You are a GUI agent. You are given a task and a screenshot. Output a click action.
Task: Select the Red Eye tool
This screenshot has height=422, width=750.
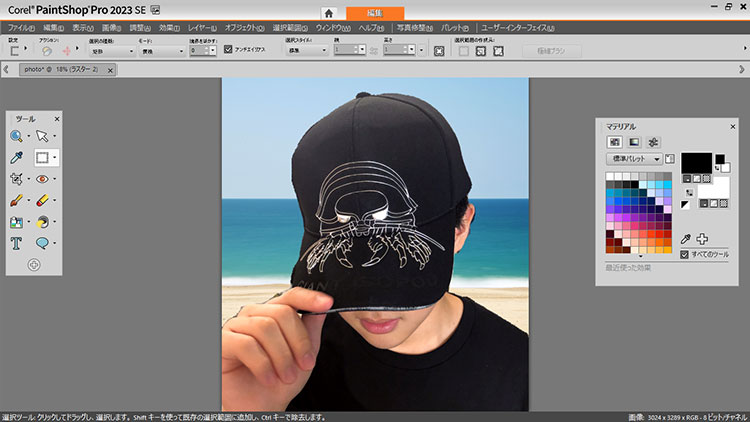pos(43,179)
